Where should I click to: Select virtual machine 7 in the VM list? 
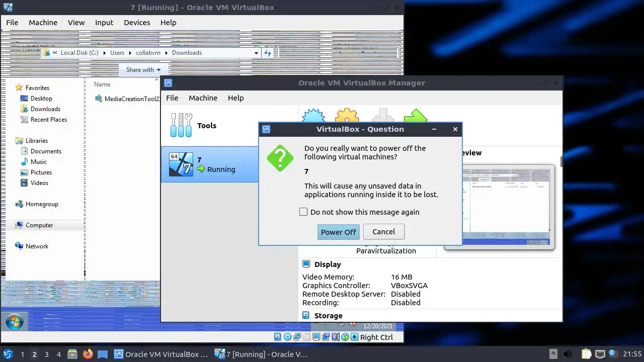(210, 164)
